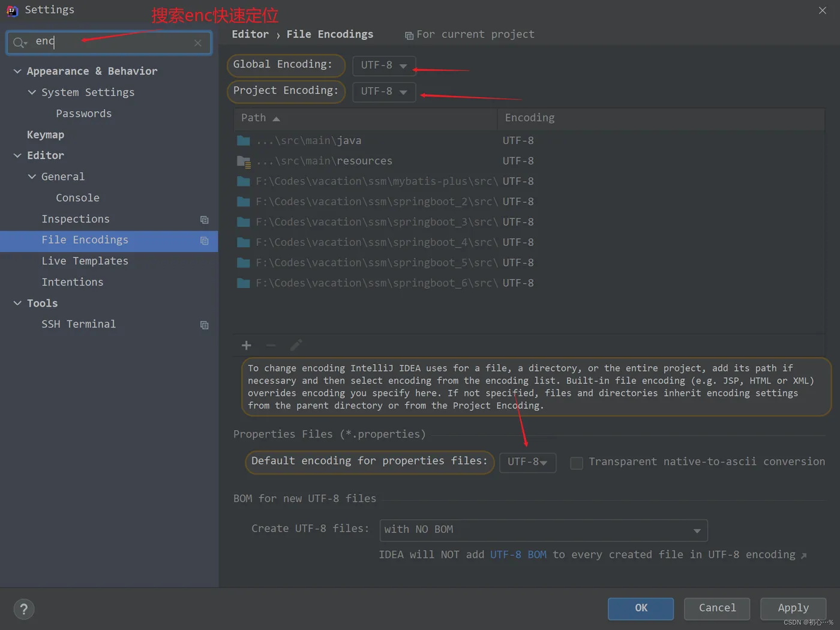Open Live Templates settings page
Image resolution: width=840 pixels, height=630 pixels.
point(85,261)
